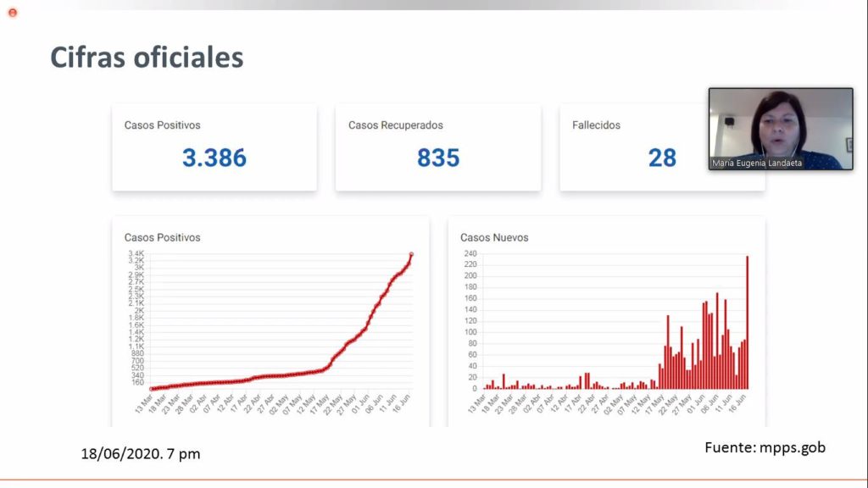The height and width of the screenshot is (488, 868).
Task: Select the Casos Positivos summary card
Action: (214, 147)
